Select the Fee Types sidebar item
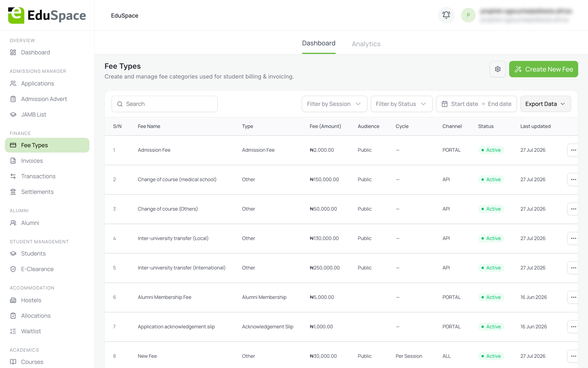This screenshot has width=588, height=368. coord(47,145)
